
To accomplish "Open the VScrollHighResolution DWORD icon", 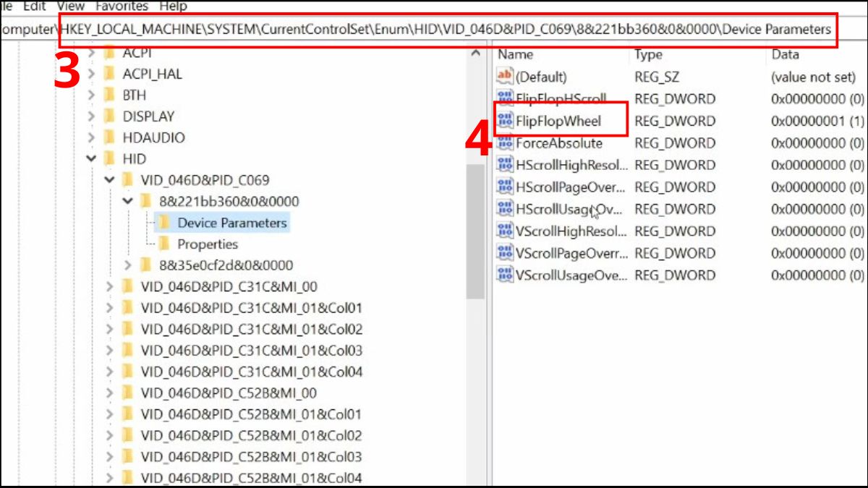I will (x=504, y=231).
